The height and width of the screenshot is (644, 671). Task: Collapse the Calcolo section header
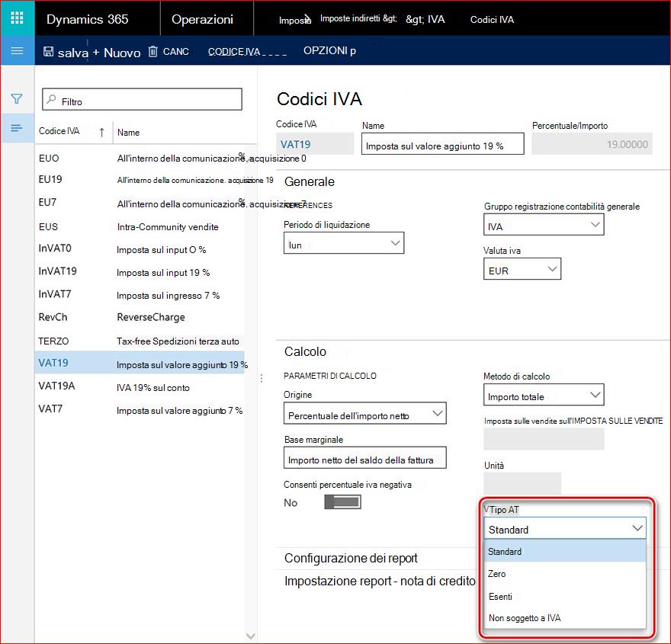[305, 351]
